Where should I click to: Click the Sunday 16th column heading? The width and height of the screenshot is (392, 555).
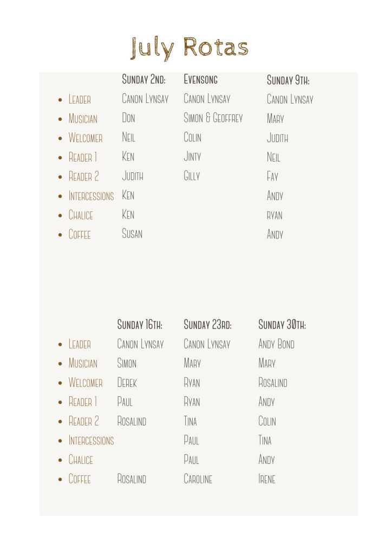point(140,325)
